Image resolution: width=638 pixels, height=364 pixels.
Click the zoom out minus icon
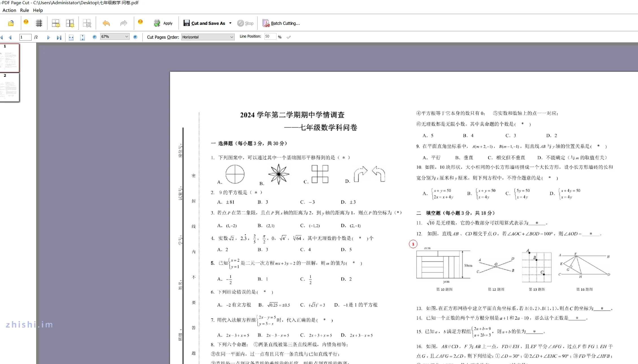pyautogui.click(x=95, y=37)
